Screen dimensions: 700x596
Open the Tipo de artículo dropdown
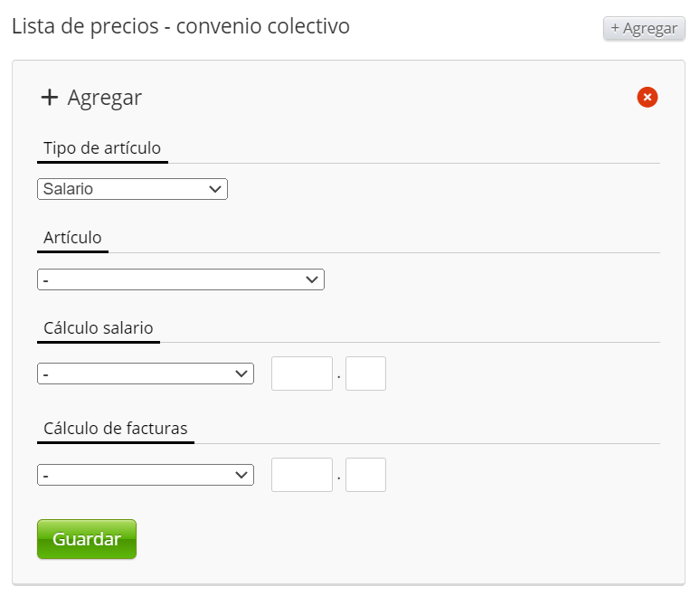132,189
